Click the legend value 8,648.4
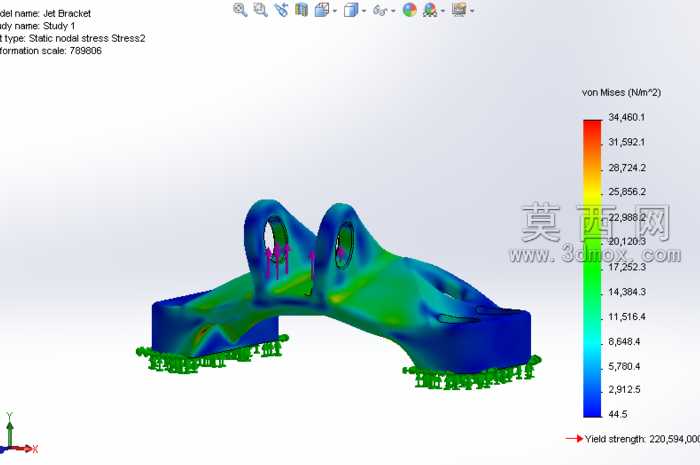This screenshot has height=465, width=700. pos(624,341)
